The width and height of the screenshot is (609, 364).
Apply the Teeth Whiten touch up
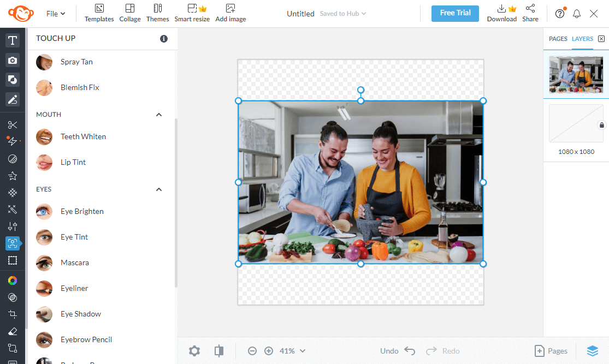pos(83,136)
